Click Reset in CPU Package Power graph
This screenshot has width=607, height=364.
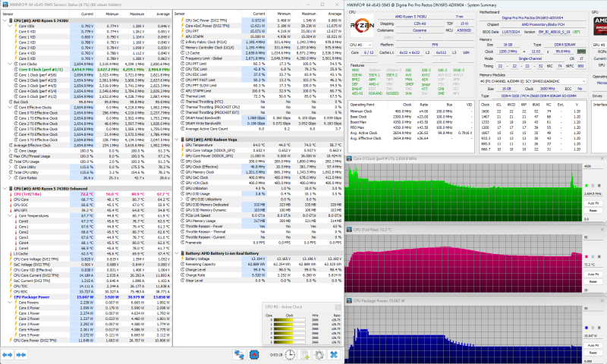click(593, 353)
